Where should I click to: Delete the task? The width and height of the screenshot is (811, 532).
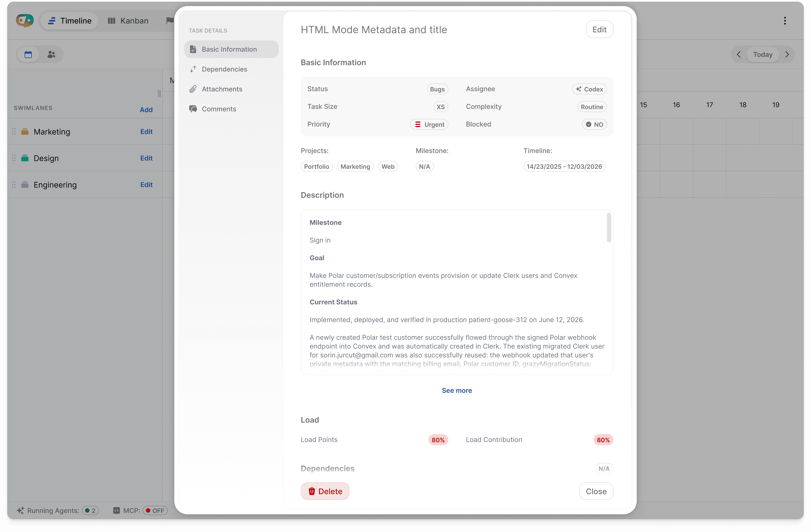[325, 491]
